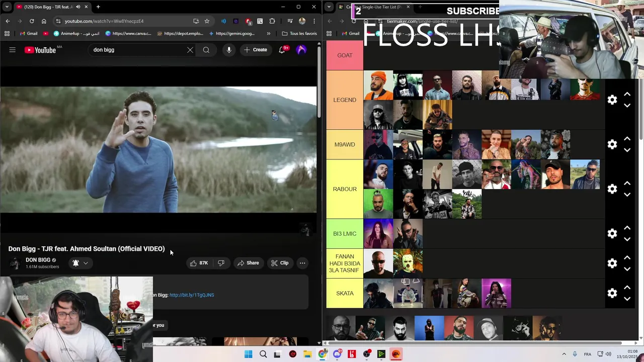Move LEGEND tier row up

pos(627,95)
